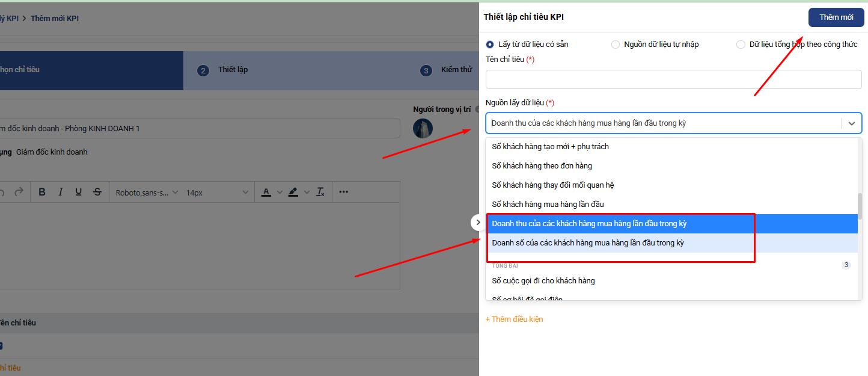Click the 'Tên chỉ tiêu' input field
Viewport: 868px width, 376px height.
tap(673, 79)
